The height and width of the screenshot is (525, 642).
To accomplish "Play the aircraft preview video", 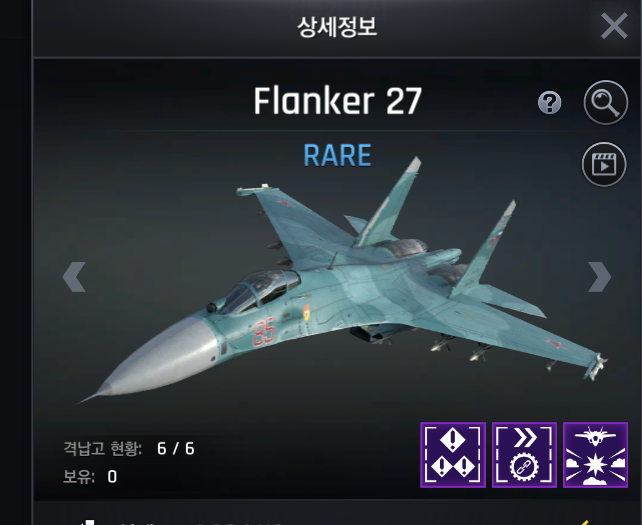I will click(x=604, y=164).
